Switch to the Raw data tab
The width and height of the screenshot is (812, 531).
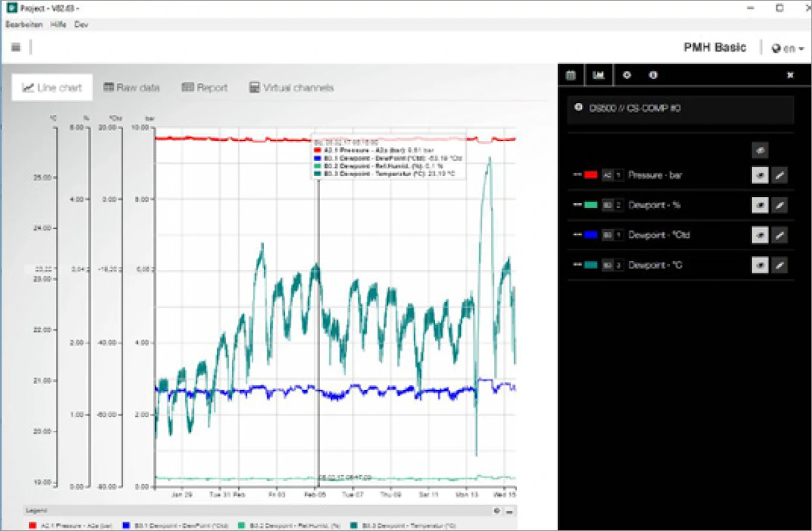[131, 87]
